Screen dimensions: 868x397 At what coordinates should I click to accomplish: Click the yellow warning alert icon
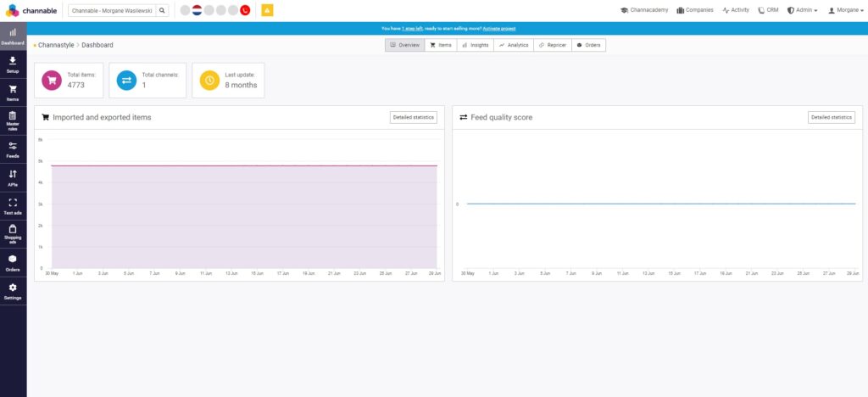[267, 10]
